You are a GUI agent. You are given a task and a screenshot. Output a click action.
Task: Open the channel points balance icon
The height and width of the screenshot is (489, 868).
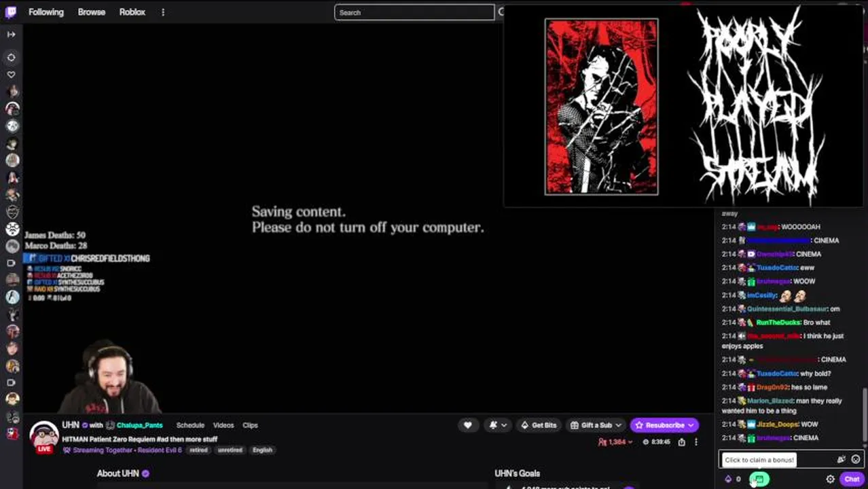coord(728,479)
